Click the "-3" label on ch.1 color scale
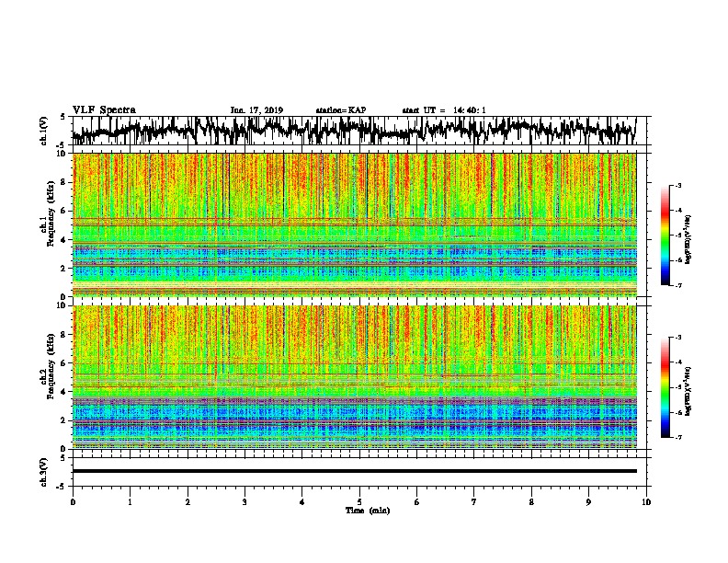Image resolution: width=728 pixels, height=563 pixels. click(x=677, y=185)
